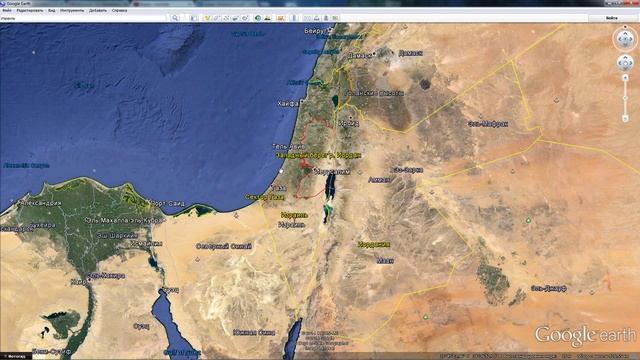This screenshot has width=640, height=360.
Task: Zoom in with the plus button
Action: coord(625,78)
